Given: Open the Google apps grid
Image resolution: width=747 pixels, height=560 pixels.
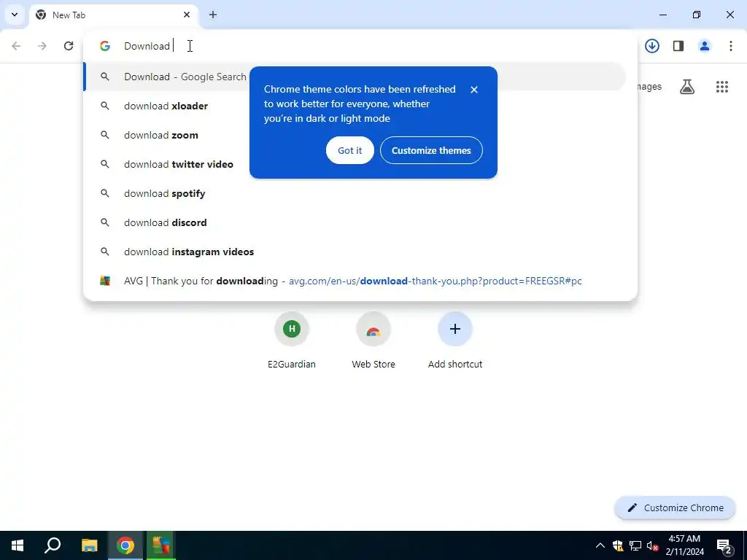Looking at the screenshot, I should click(x=722, y=87).
